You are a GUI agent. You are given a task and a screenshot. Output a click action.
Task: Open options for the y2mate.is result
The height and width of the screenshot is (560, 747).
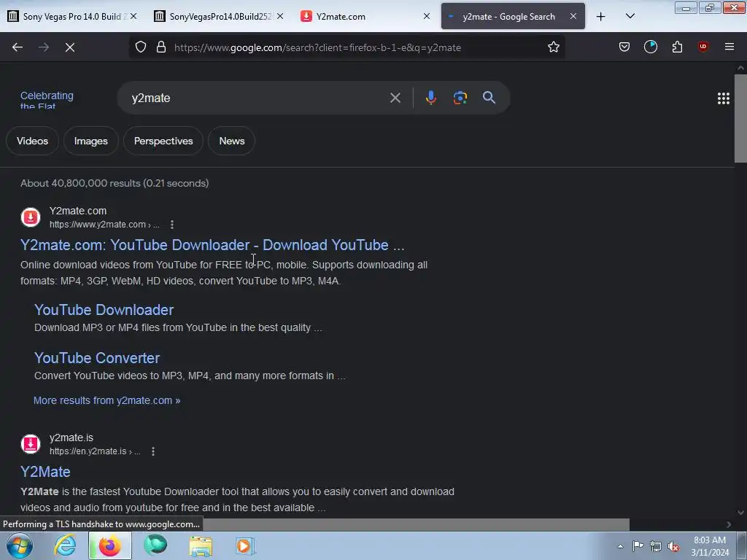pos(153,451)
